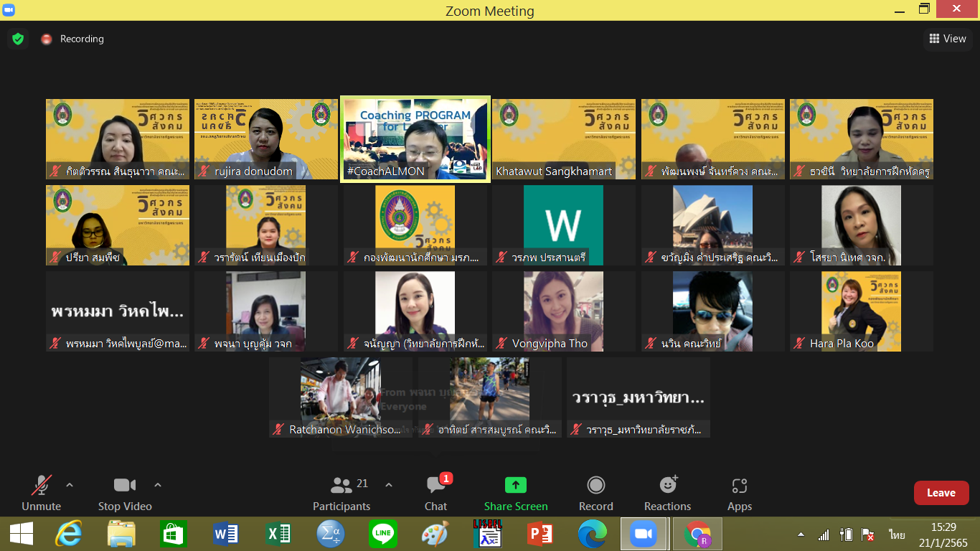Screen dimensions: 980x551
Task: Click the Hara Pla Koo participant tile
Action: coord(862,311)
